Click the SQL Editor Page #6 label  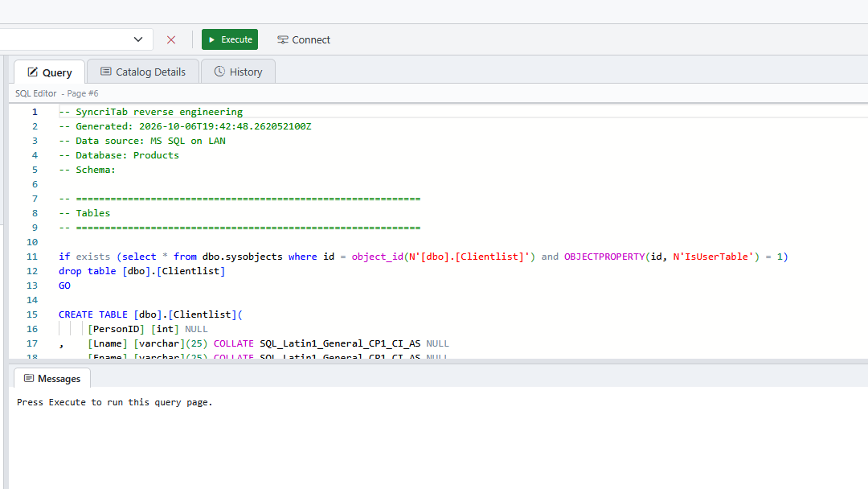tap(57, 93)
